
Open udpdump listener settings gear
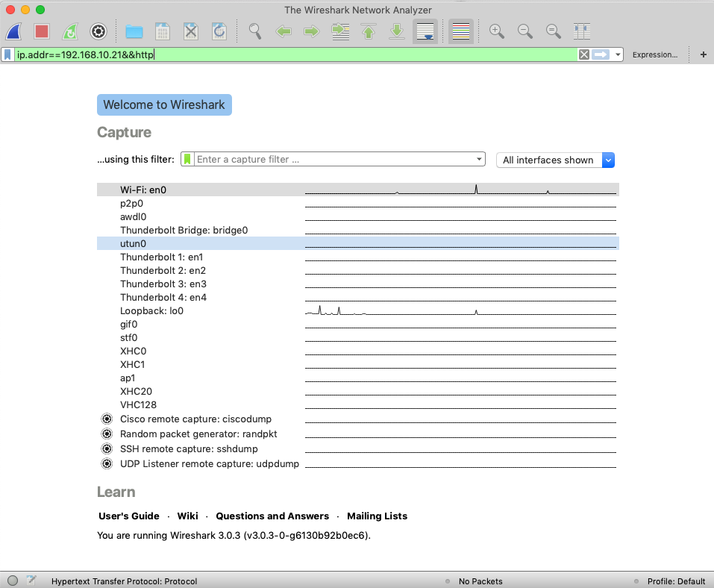(x=107, y=463)
